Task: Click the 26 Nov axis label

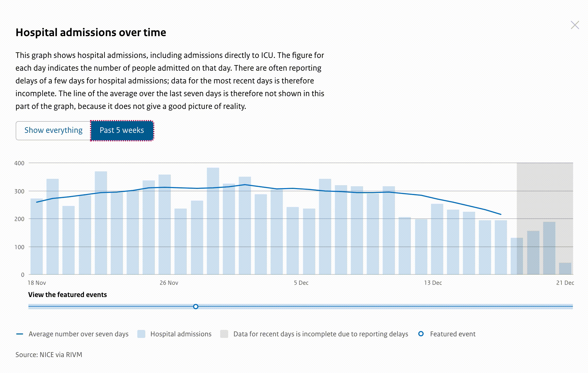Action: (169, 283)
